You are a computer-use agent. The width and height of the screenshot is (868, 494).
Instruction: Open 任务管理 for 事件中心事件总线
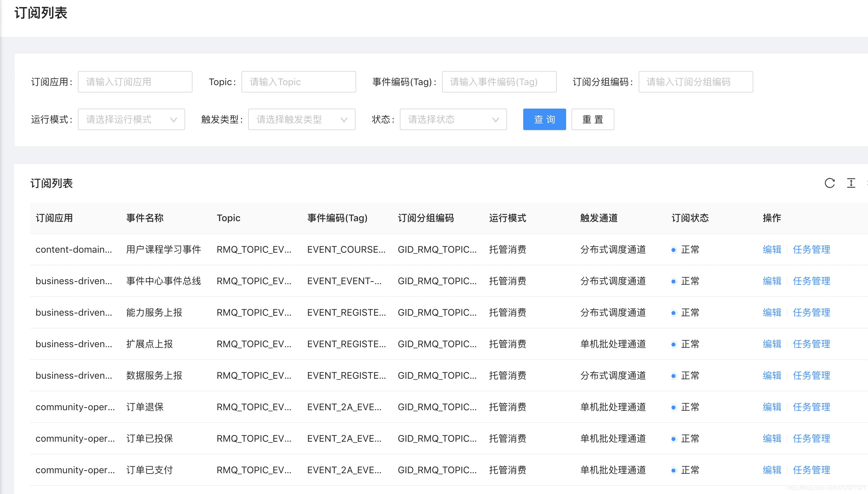coord(811,281)
